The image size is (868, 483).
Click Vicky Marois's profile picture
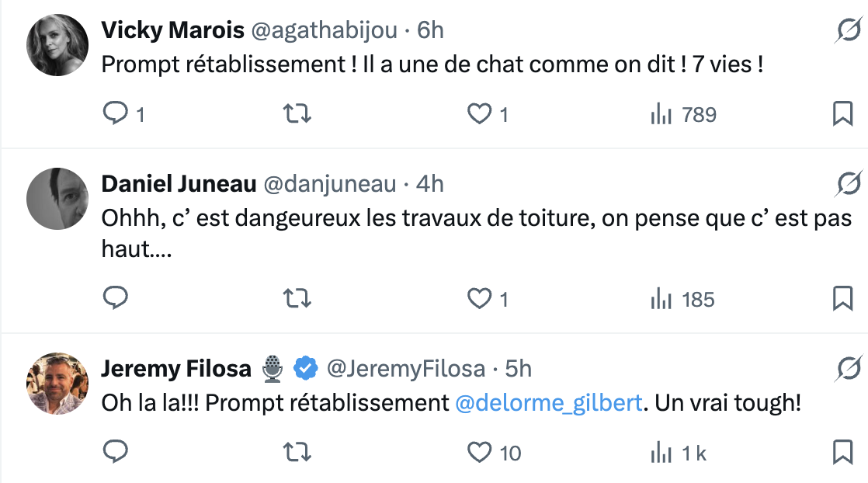point(57,45)
